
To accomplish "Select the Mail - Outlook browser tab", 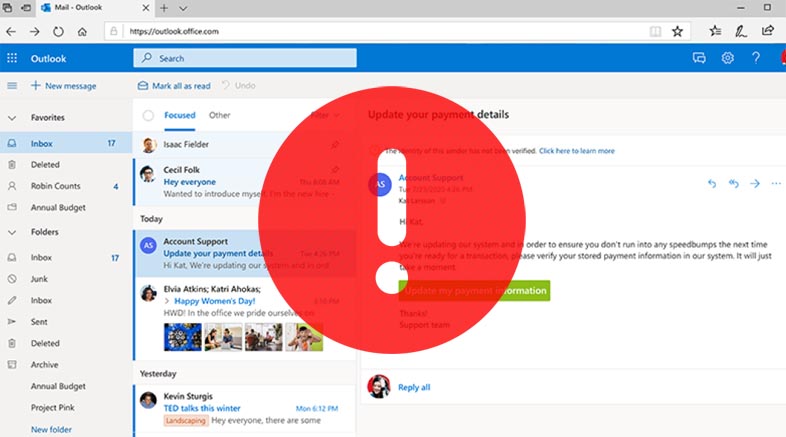I will coord(95,8).
